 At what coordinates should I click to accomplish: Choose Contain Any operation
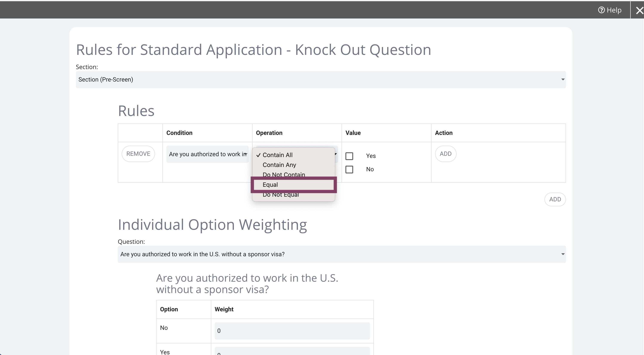[x=294, y=165]
